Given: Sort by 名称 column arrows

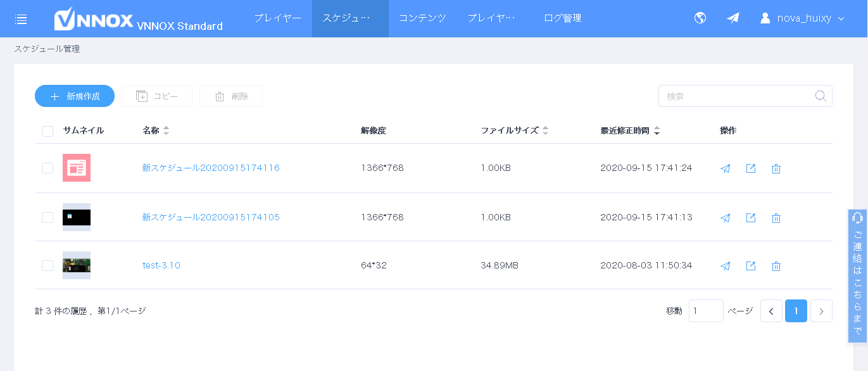Looking at the screenshot, I should [x=166, y=130].
